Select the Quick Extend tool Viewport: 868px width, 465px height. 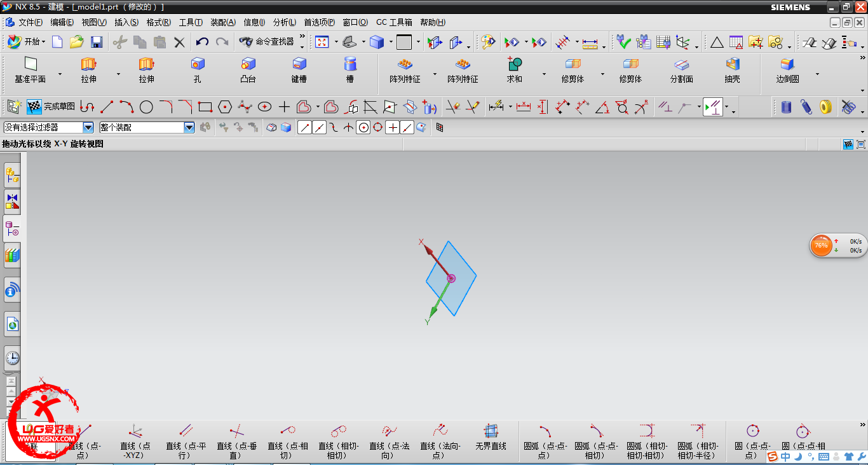point(473,107)
